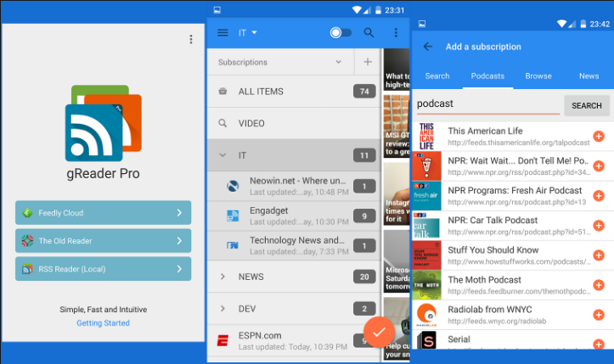
Task: Switch to the Search tab
Action: (x=437, y=76)
